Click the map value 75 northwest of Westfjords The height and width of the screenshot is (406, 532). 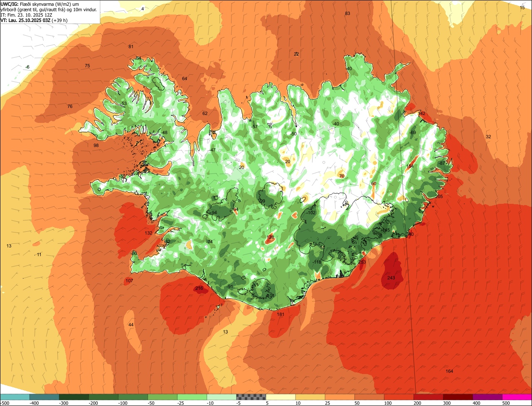coord(87,66)
